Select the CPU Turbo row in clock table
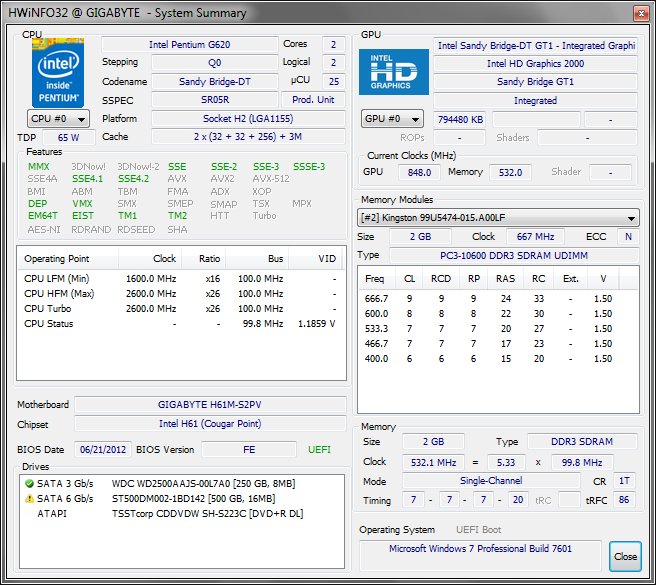The image size is (656, 585). pyautogui.click(x=180, y=309)
